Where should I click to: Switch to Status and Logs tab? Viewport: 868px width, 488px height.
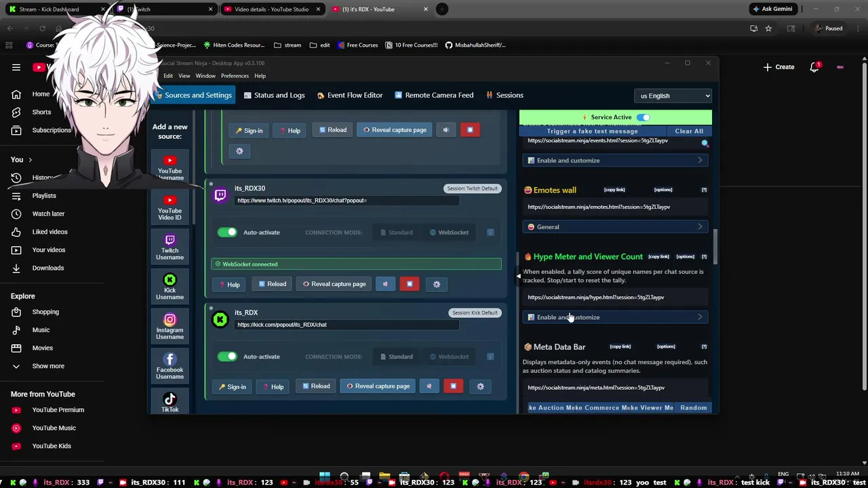pyautogui.click(x=273, y=96)
